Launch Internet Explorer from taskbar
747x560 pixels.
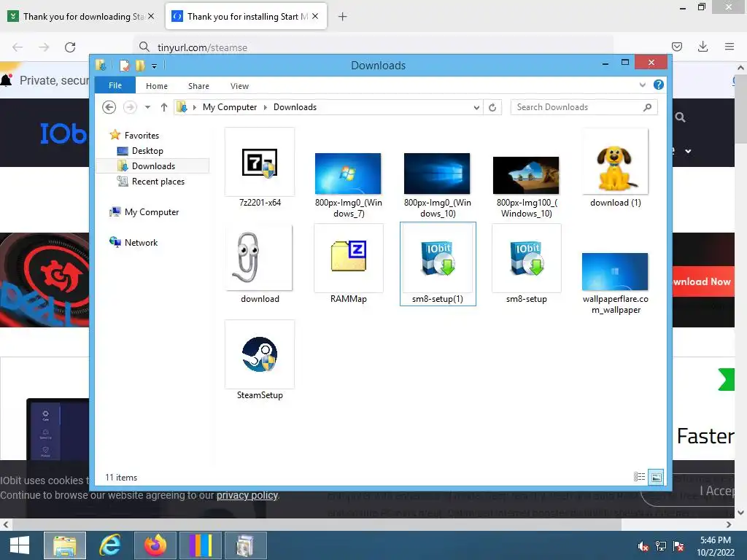[x=109, y=545]
